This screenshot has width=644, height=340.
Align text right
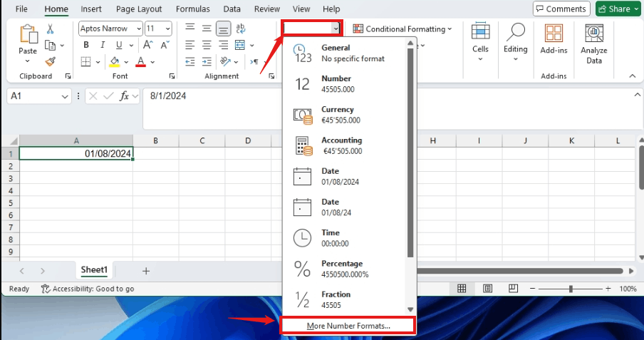[x=224, y=45]
